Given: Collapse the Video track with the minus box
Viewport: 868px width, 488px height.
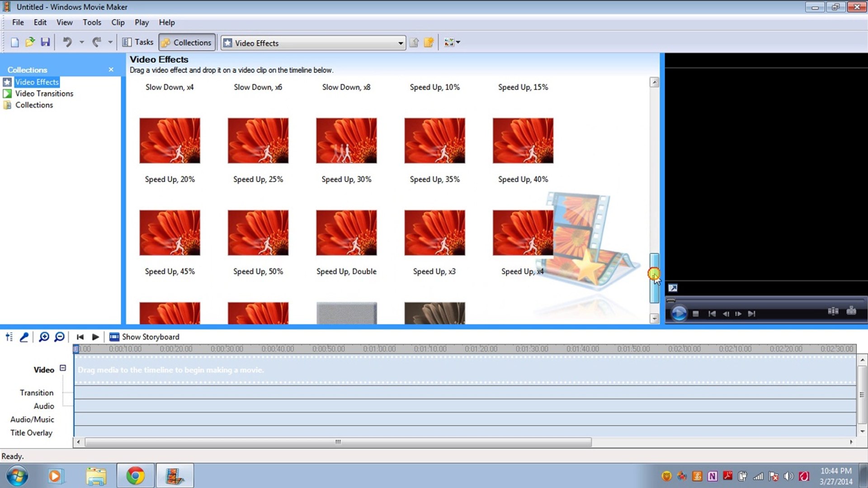Looking at the screenshot, I should click(x=63, y=368).
